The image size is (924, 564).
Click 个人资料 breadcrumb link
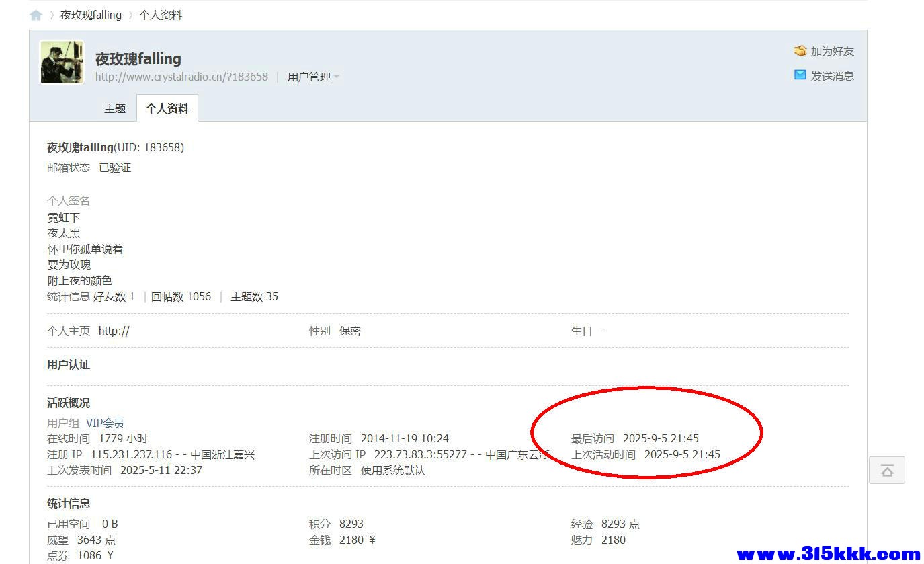pyautogui.click(x=160, y=15)
